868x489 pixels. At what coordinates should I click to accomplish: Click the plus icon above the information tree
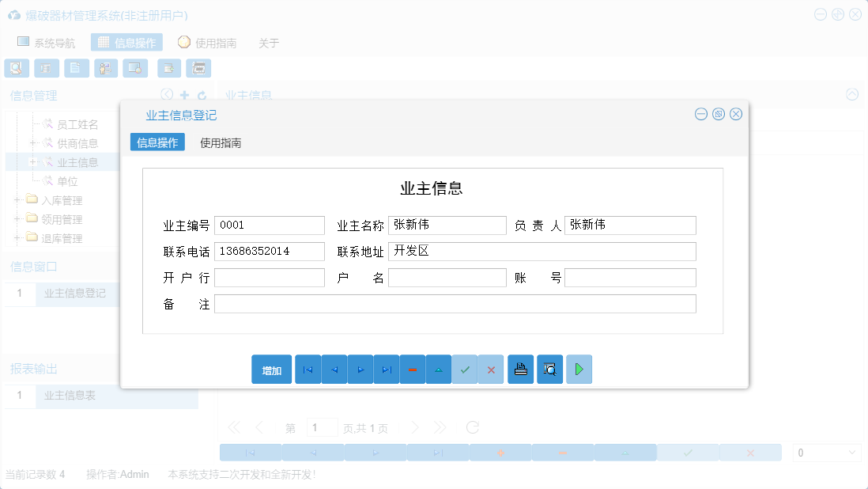[x=185, y=94]
